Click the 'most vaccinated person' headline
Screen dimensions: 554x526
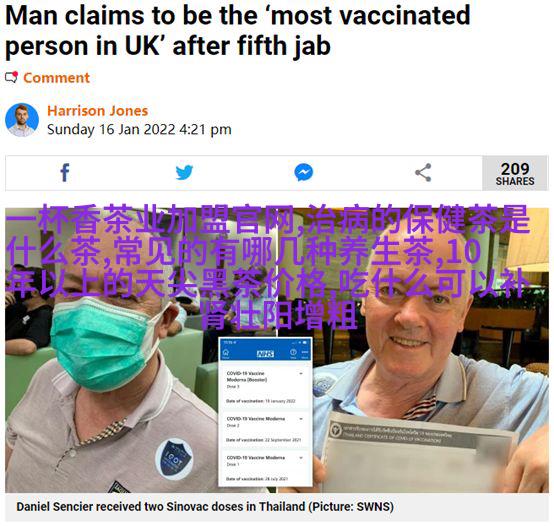tap(238, 31)
